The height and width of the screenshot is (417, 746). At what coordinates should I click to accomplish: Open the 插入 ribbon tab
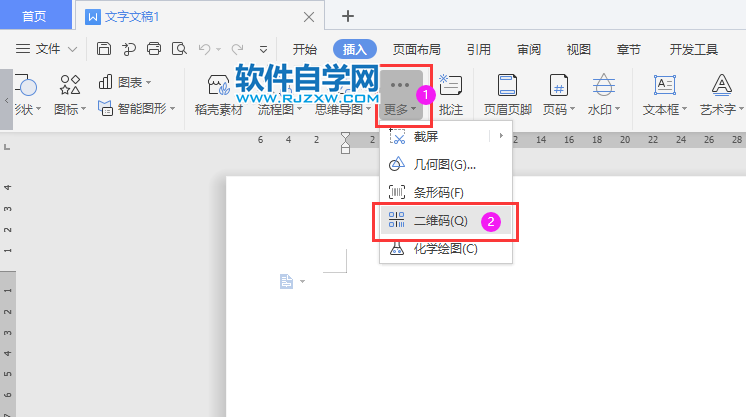(354, 49)
